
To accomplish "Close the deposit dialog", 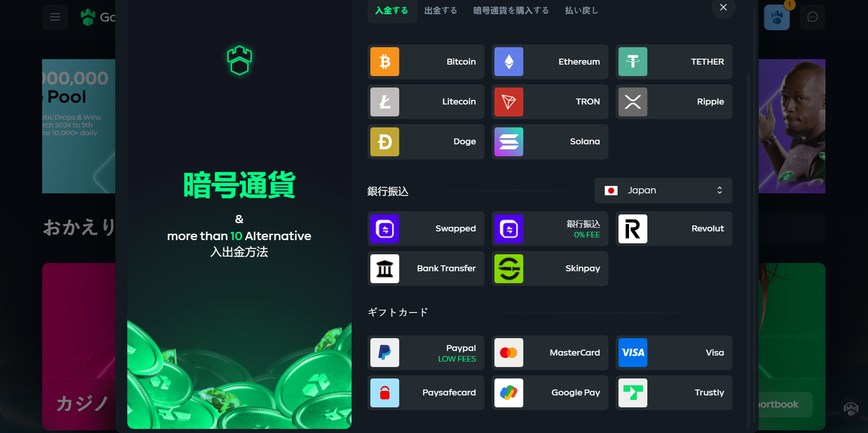I will [x=723, y=8].
